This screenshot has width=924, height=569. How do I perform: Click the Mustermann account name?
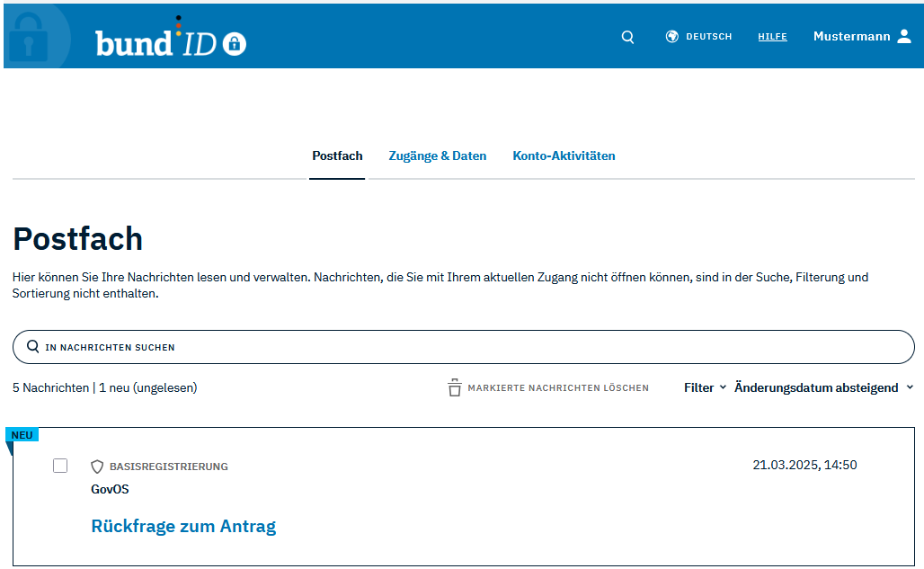(x=851, y=37)
